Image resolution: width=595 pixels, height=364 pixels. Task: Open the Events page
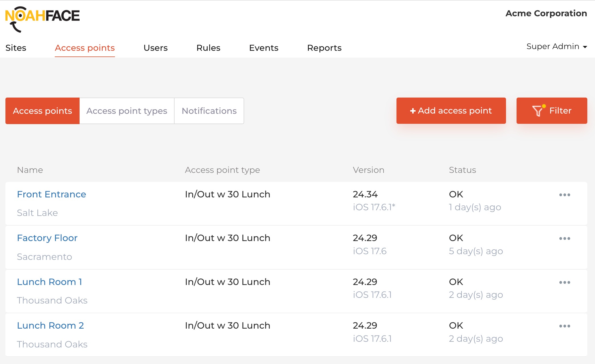pos(264,48)
